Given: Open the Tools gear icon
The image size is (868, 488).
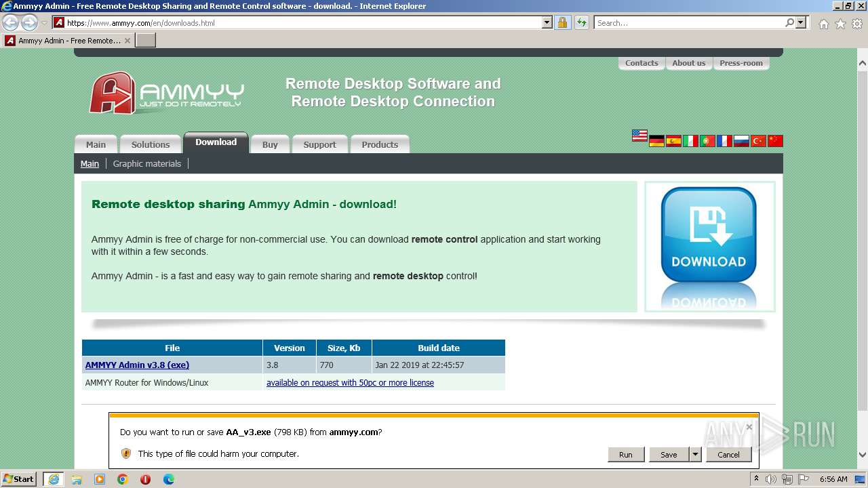Looking at the screenshot, I should point(857,24).
